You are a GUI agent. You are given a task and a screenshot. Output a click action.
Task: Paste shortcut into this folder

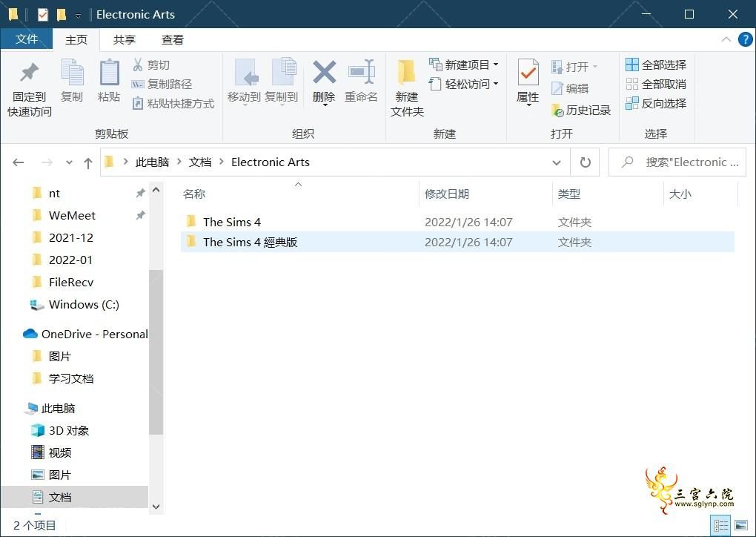[173, 103]
